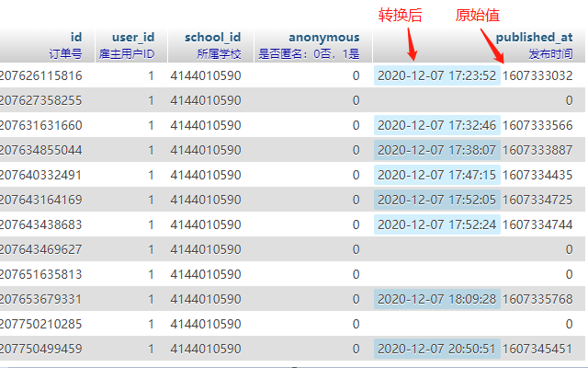The height and width of the screenshot is (368, 588).
Task: Select id cell 207643438683
Action: [40, 224]
